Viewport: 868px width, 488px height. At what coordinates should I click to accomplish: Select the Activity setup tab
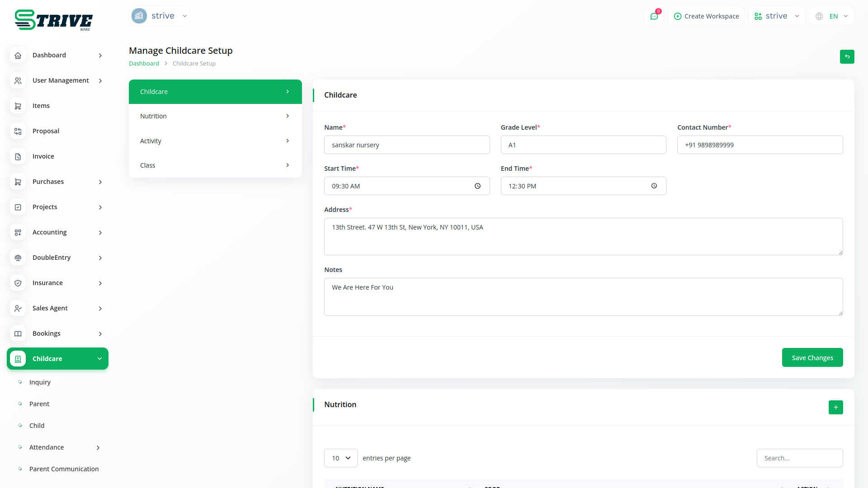click(x=215, y=141)
